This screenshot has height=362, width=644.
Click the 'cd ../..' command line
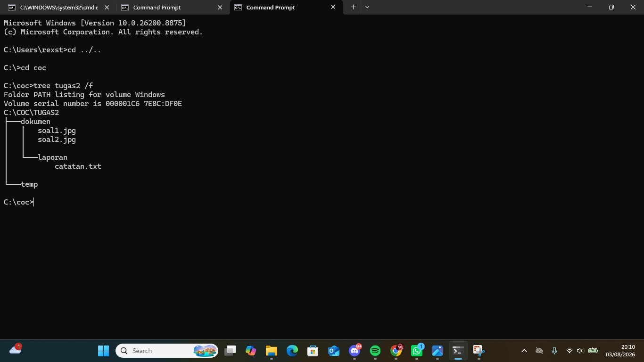pyautogui.click(x=52, y=50)
